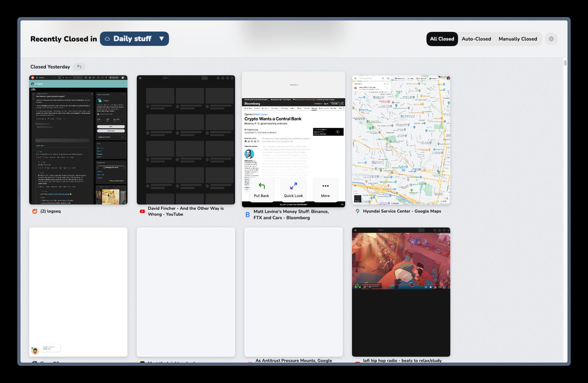The image size is (588, 383).
Task: Click the Reddit favicon beside logseq
Action: click(x=35, y=211)
